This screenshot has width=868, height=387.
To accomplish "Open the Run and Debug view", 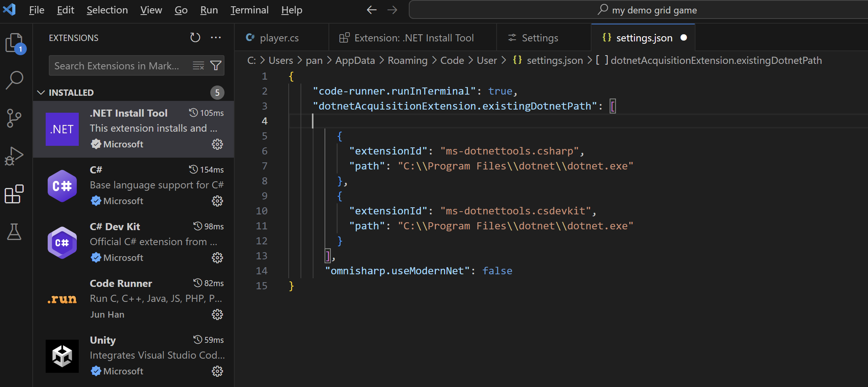I will [x=15, y=156].
